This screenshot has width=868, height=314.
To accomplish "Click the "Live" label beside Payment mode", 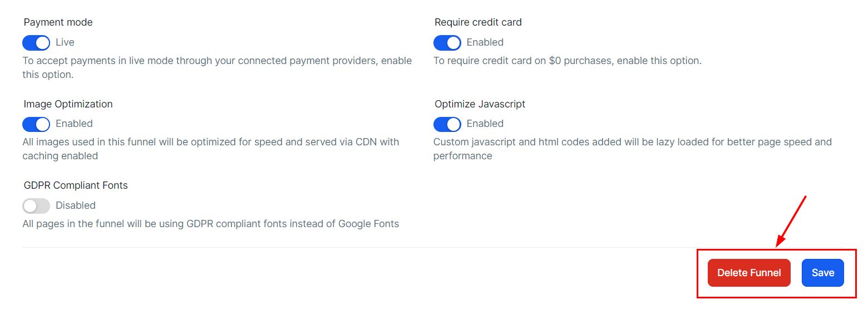I will [65, 42].
